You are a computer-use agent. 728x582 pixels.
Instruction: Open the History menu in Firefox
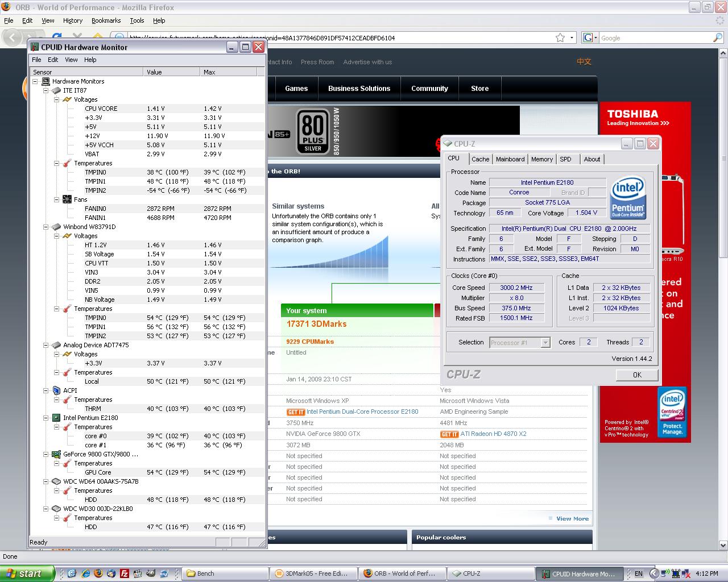(x=73, y=20)
